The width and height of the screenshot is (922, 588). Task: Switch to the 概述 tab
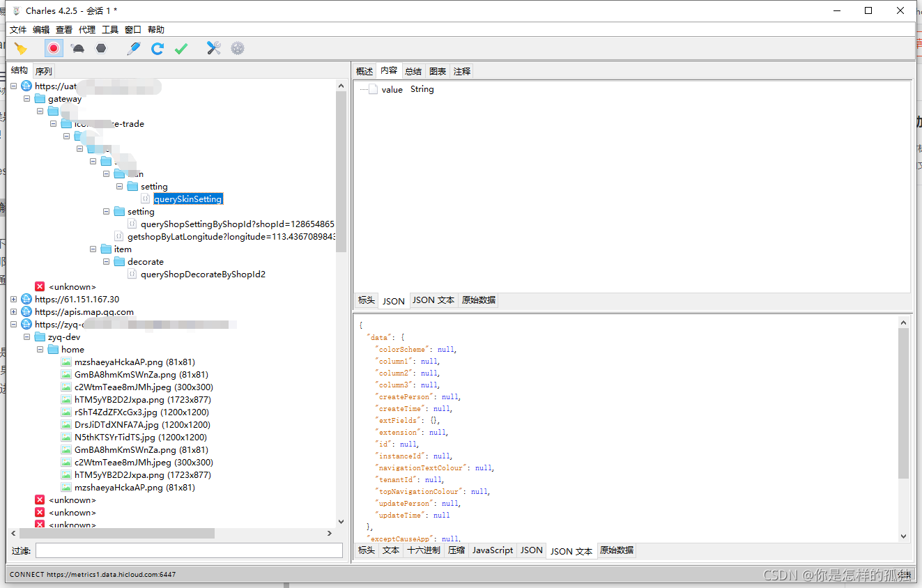[x=364, y=71]
